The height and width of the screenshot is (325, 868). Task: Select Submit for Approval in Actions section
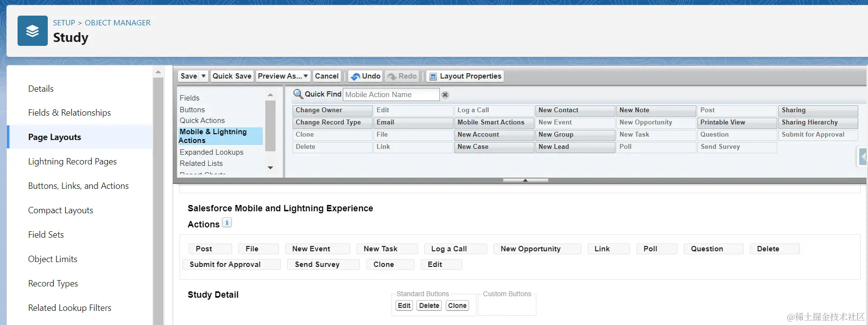click(232, 264)
